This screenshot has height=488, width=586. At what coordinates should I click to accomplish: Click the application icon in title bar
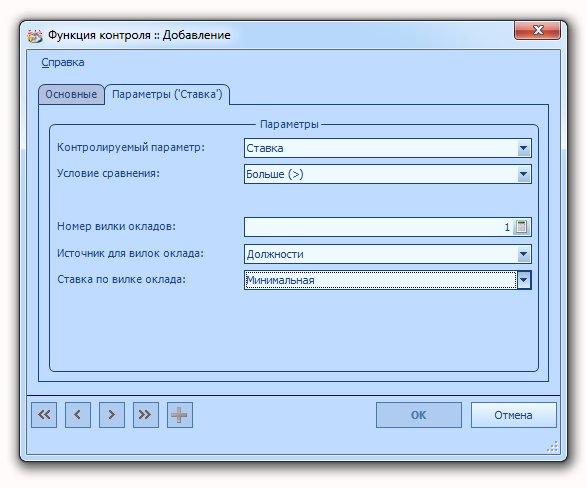[x=35, y=35]
